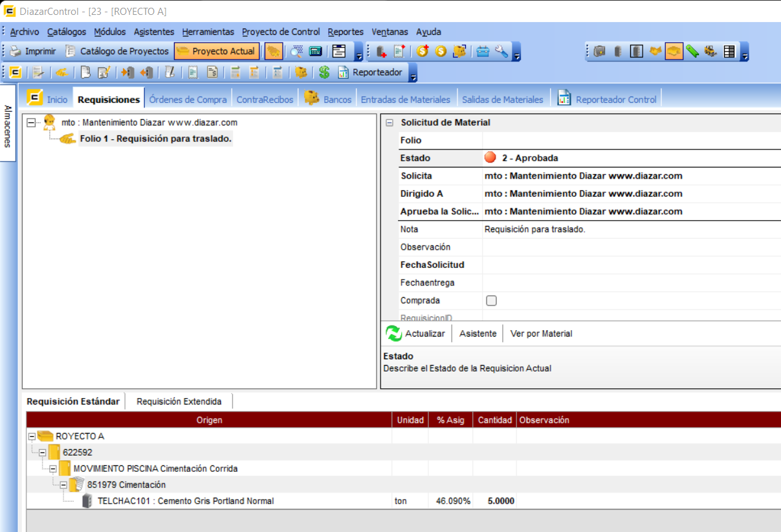Image resolution: width=781 pixels, height=532 pixels.
Task: Click the blue toolbox icon
Action: click(x=483, y=52)
